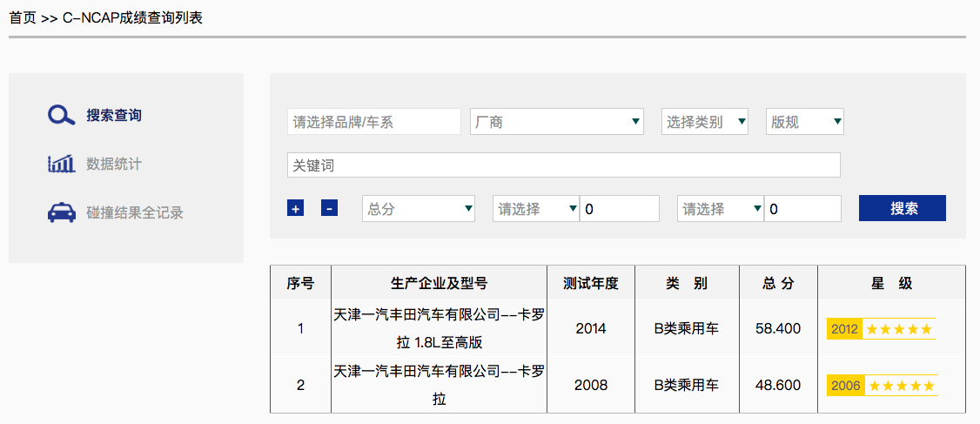Open the first 请选择 comparison dropdown
The width and height of the screenshot is (980, 424).
tap(535, 209)
